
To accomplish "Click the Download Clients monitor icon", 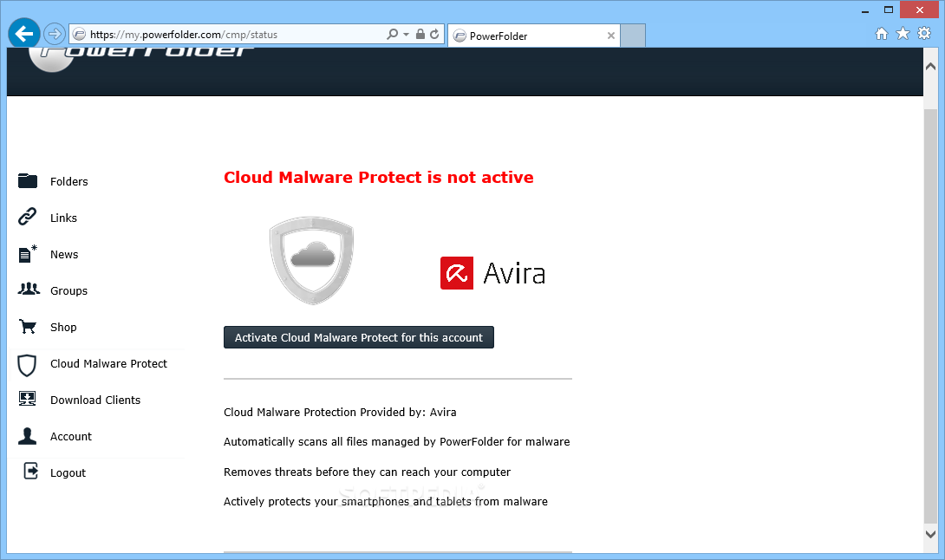I will coord(27,399).
